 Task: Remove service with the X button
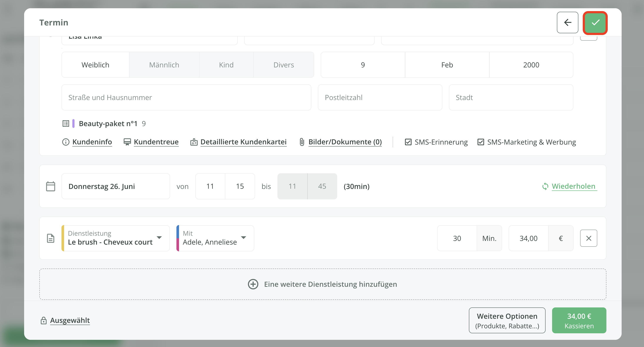(x=588, y=238)
